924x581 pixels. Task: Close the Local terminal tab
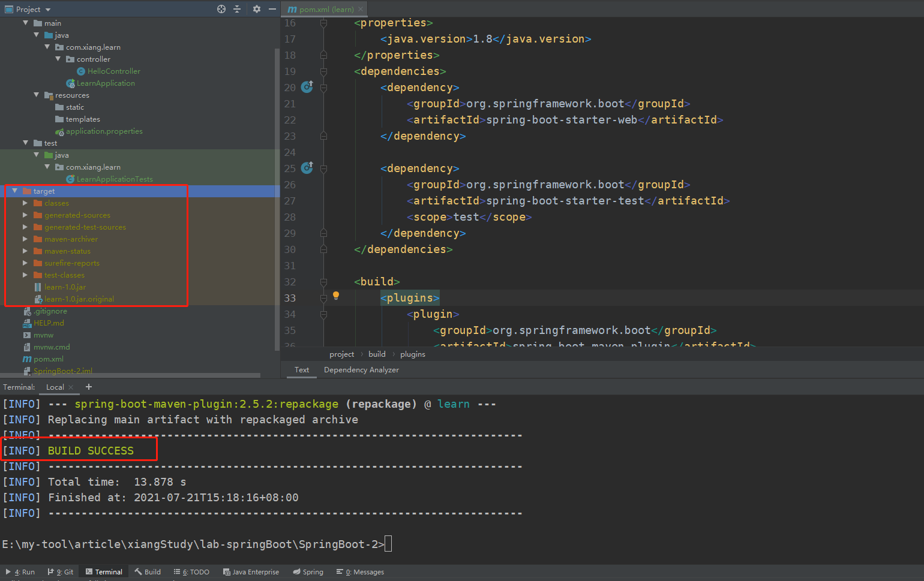point(71,387)
